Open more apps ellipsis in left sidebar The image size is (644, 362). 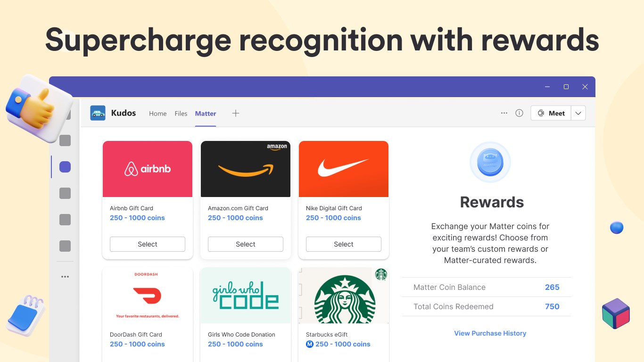coord(65,277)
